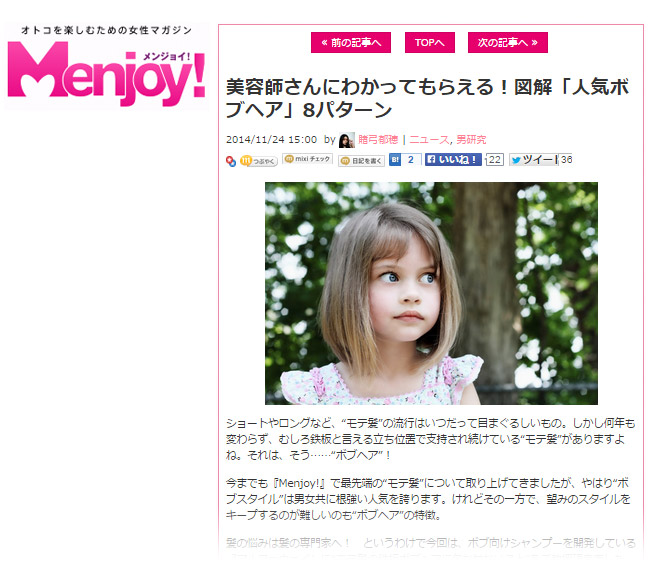This screenshot has width=650, height=577.
Task: Click the Twitter ツイート button
Action: (x=534, y=160)
